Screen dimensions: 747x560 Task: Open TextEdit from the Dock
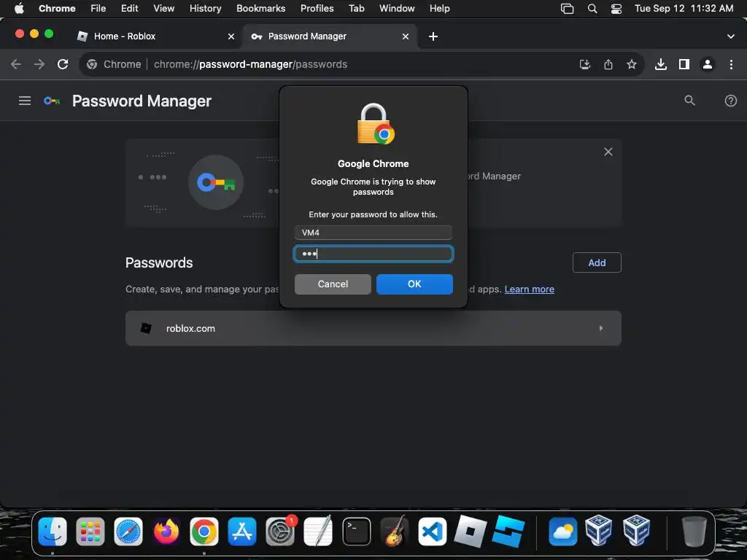[318, 531]
